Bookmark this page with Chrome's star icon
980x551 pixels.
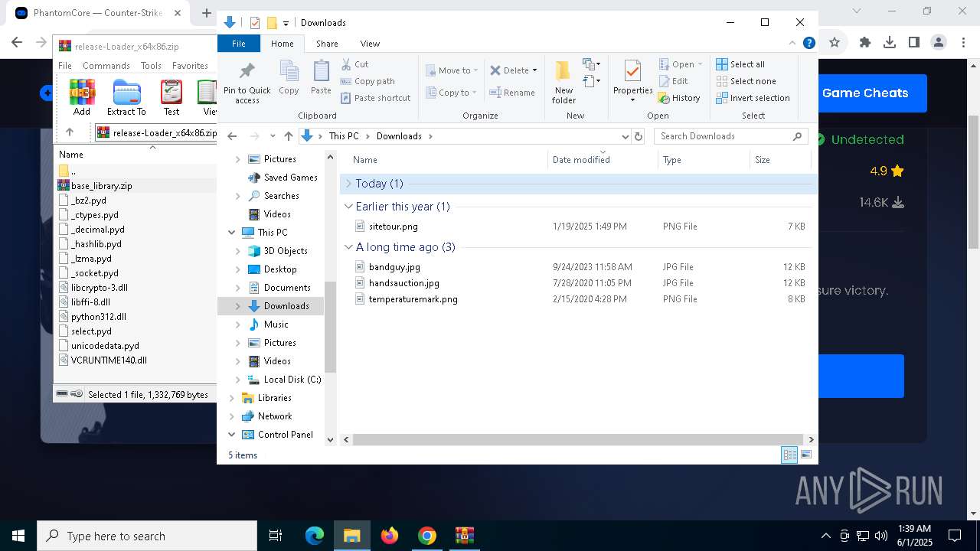[x=835, y=43]
